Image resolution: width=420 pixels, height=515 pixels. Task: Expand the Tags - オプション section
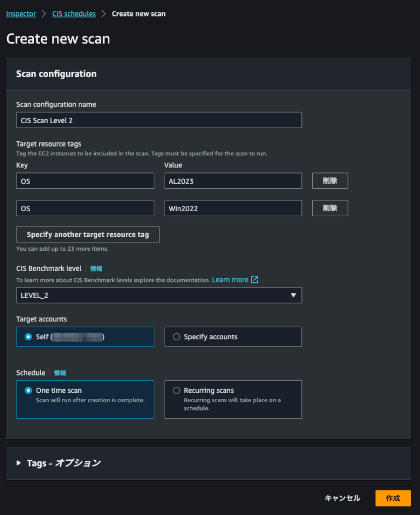tap(63, 462)
